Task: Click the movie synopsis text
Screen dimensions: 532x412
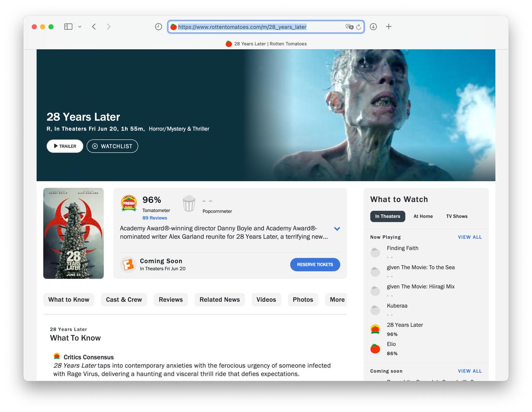Action: (224, 232)
